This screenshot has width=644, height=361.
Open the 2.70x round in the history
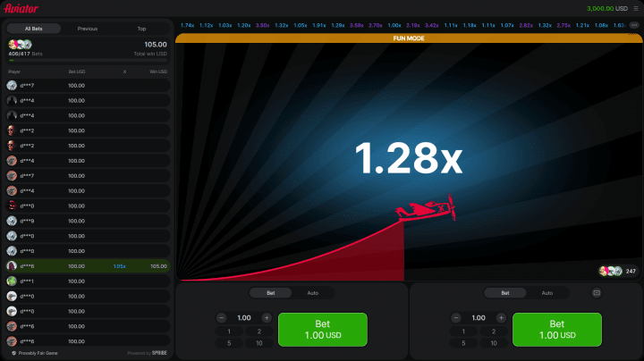pyautogui.click(x=376, y=25)
